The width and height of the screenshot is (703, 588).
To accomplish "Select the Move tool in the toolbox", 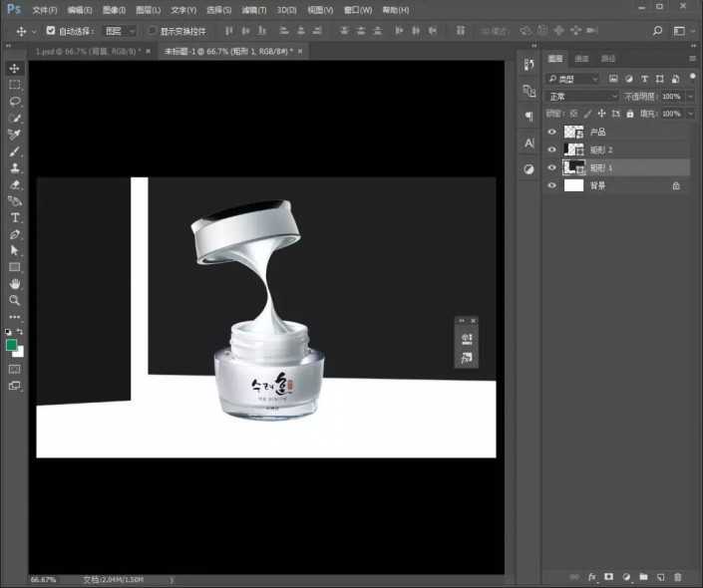I will 15,68.
